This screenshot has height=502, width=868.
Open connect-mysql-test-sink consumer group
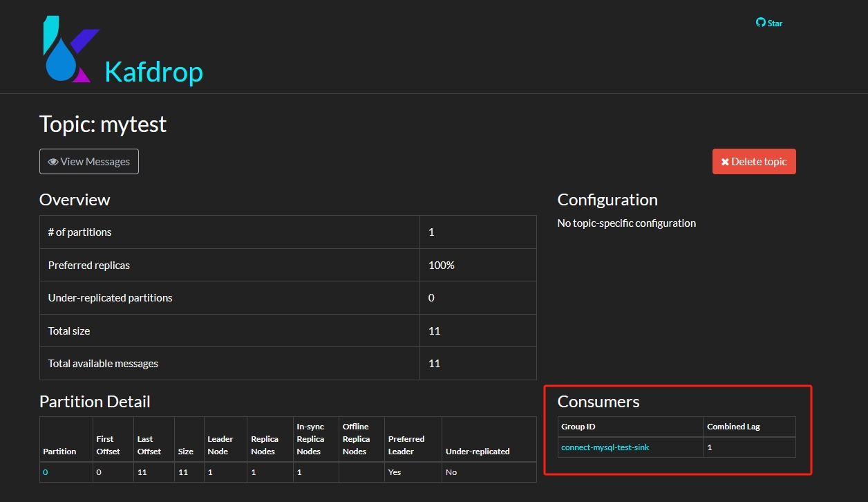click(x=605, y=447)
